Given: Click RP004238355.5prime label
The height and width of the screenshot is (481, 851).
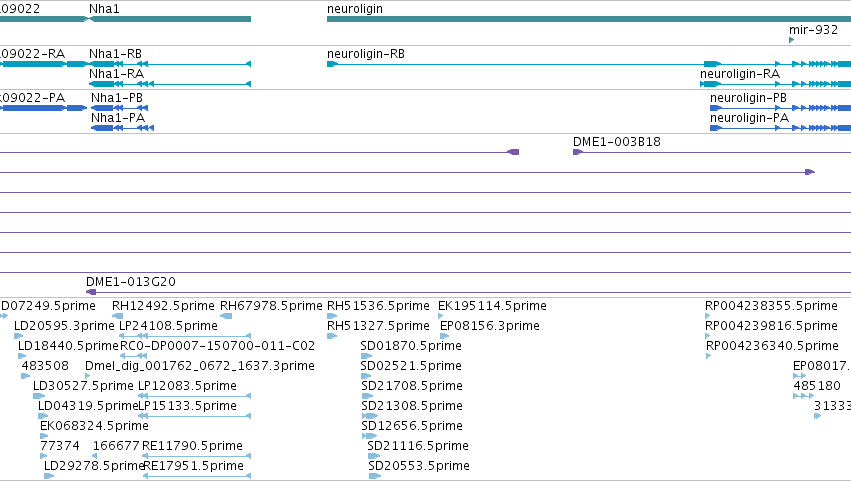Looking at the screenshot, I should pyautogui.click(x=771, y=306).
